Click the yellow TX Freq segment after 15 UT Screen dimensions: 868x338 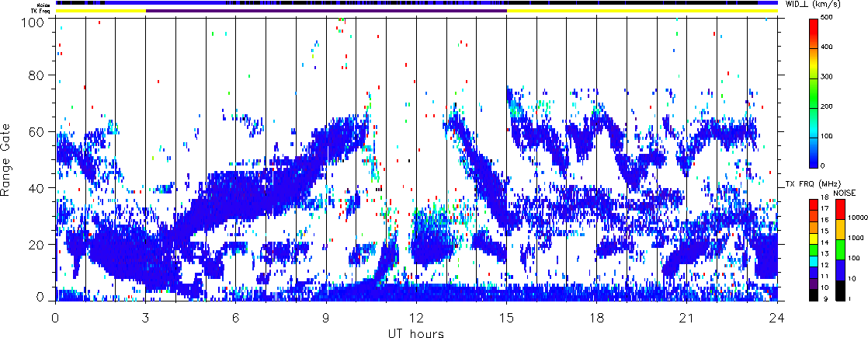coord(642,11)
